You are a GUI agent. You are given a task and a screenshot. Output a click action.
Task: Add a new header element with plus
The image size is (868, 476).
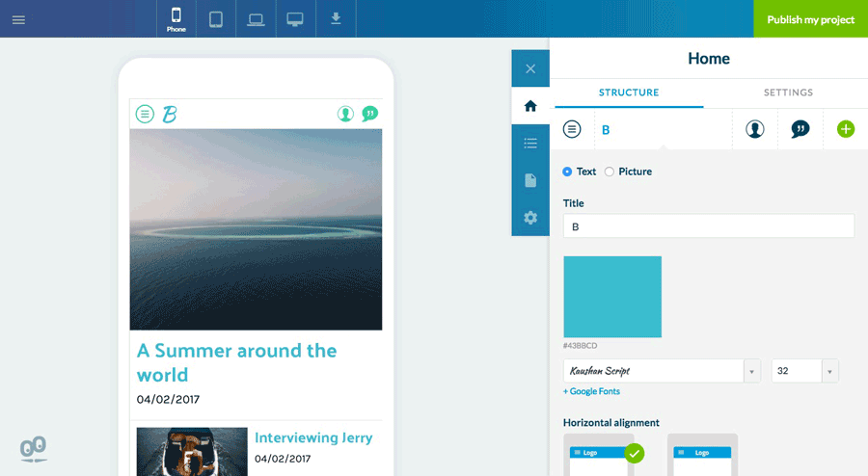pos(846,129)
